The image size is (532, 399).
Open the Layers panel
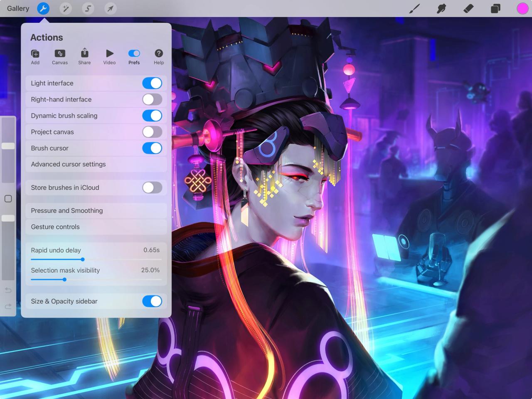pos(495,8)
